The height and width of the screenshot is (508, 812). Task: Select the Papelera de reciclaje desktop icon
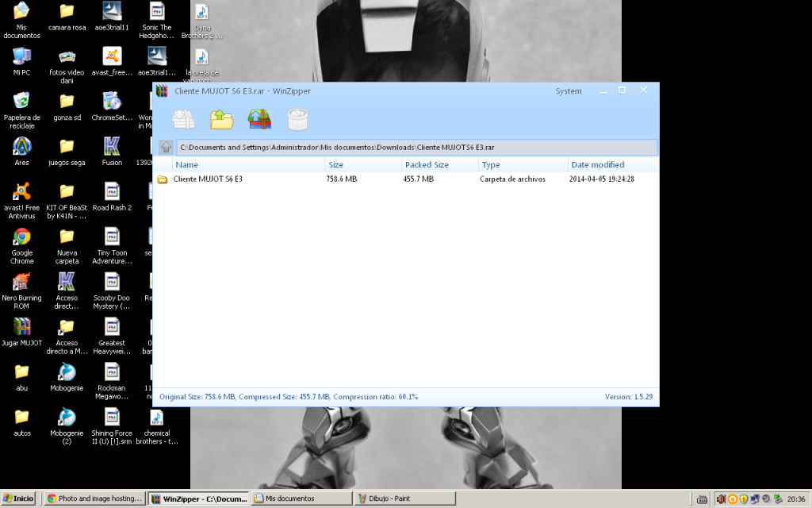(22, 102)
